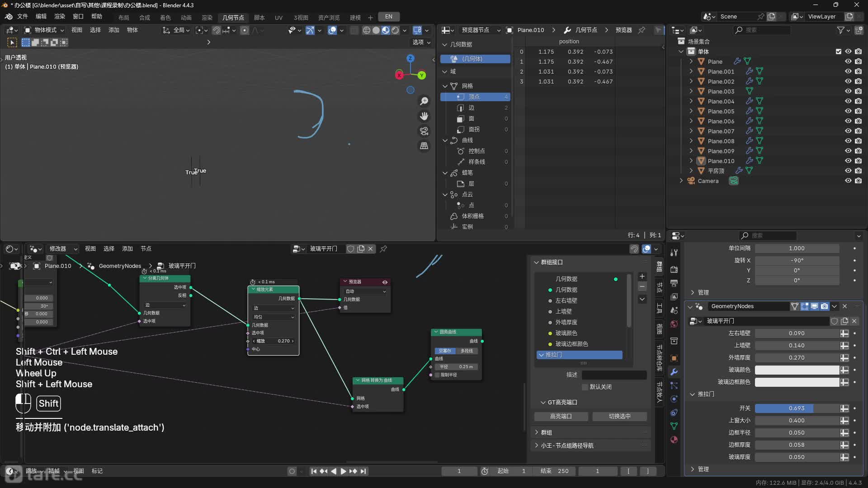Viewport: 868px width, 488px height.
Task: Open the 文件 menu
Action: pos(23,17)
